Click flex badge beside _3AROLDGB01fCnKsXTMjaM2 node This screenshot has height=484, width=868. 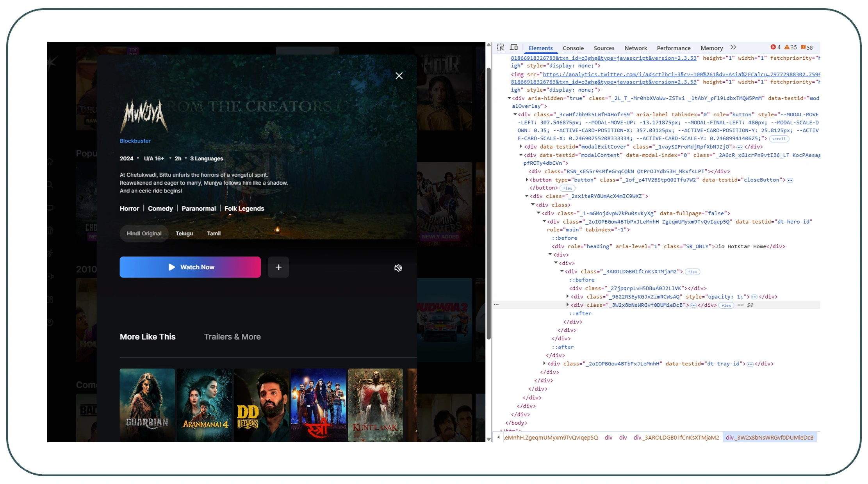(x=693, y=272)
